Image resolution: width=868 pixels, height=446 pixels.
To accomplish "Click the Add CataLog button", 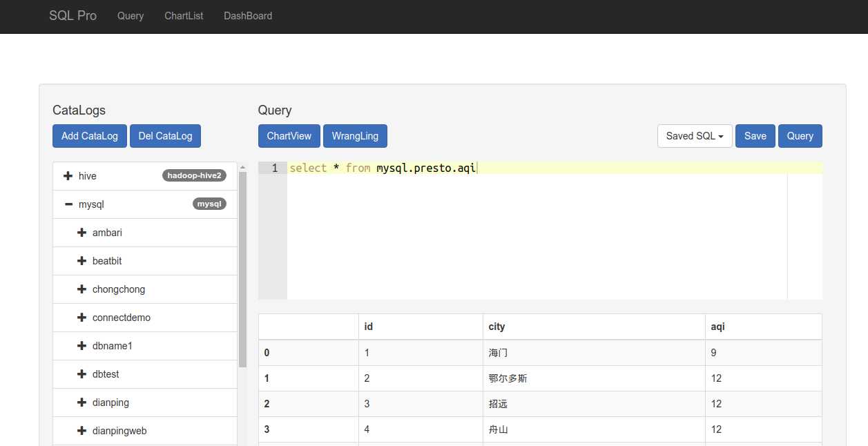I will click(x=90, y=136).
